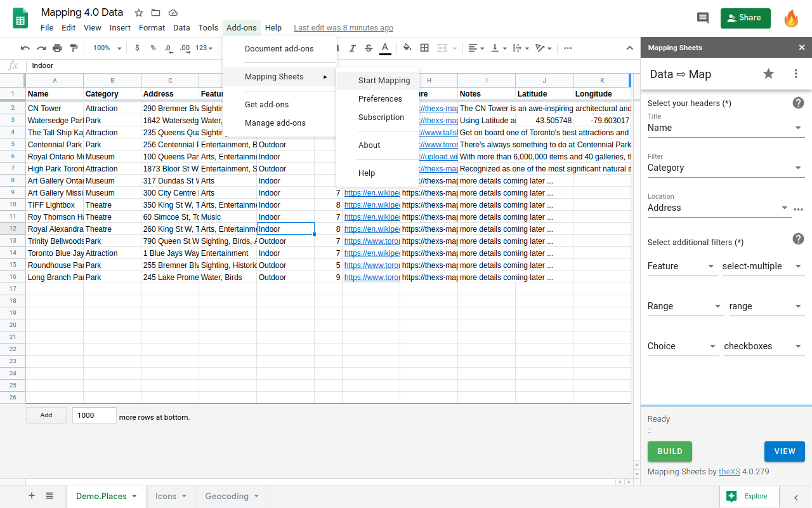This screenshot has width=812, height=508.
Task: Open horizontal align dropdown
Action: 476,48
